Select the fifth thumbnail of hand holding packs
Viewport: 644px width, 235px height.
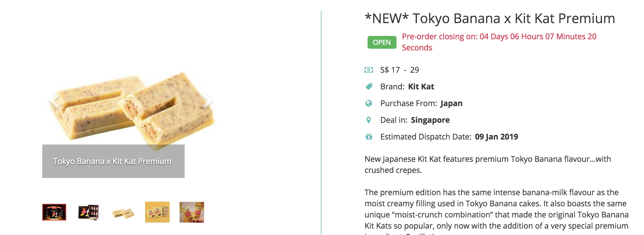click(x=192, y=212)
